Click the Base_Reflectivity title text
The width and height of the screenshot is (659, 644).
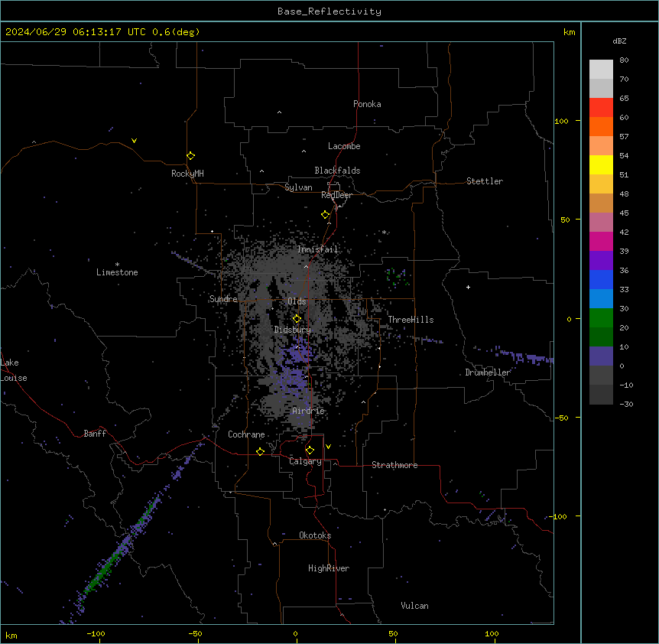tap(329, 11)
